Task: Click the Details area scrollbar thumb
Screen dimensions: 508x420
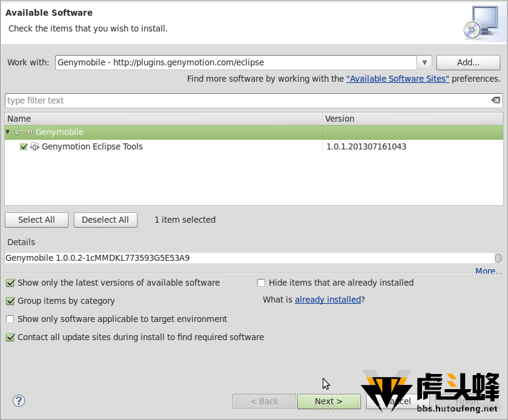Action: click(498, 258)
